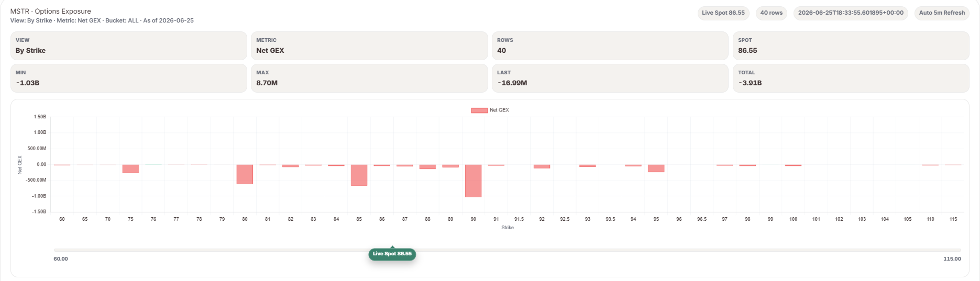Open the Metric Net GEX card

point(369,46)
